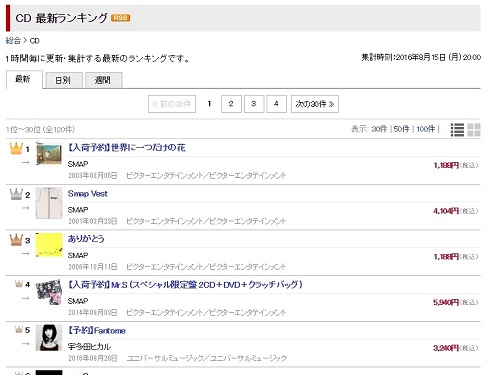This screenshot has height=375, width=490.
Task: Open 総合 breadcrumb link
Action: 13,41
